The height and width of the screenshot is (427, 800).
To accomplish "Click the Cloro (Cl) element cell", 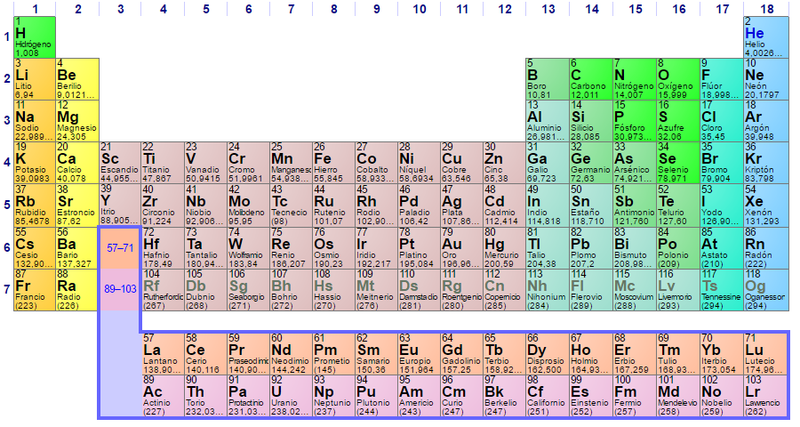I will (x=721, y=121).
